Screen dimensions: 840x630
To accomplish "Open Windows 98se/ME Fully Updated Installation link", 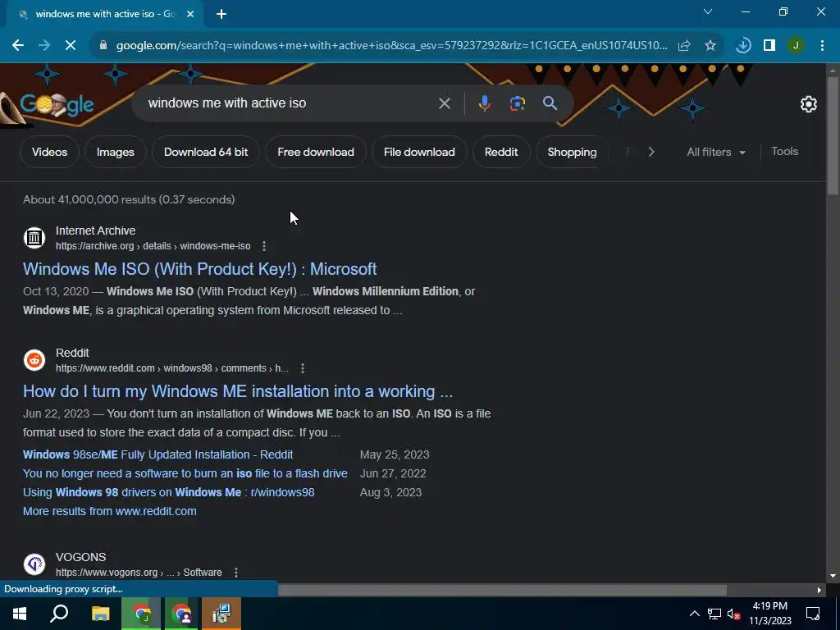I will pyautogui.click(x=157, y=454).
